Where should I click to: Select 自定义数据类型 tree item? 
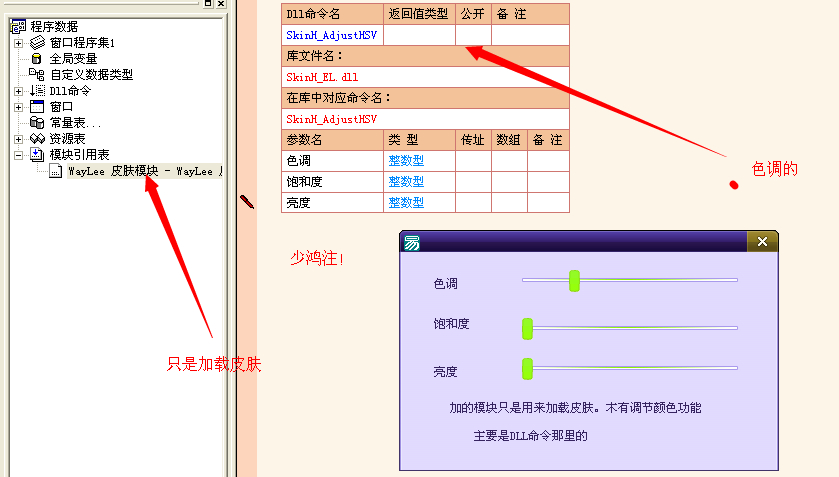91,74
